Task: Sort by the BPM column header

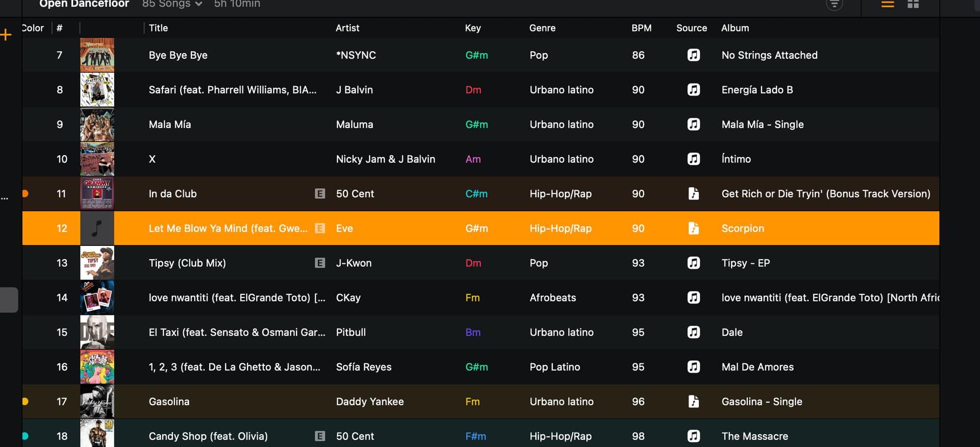Action: (x=642, y=28)
